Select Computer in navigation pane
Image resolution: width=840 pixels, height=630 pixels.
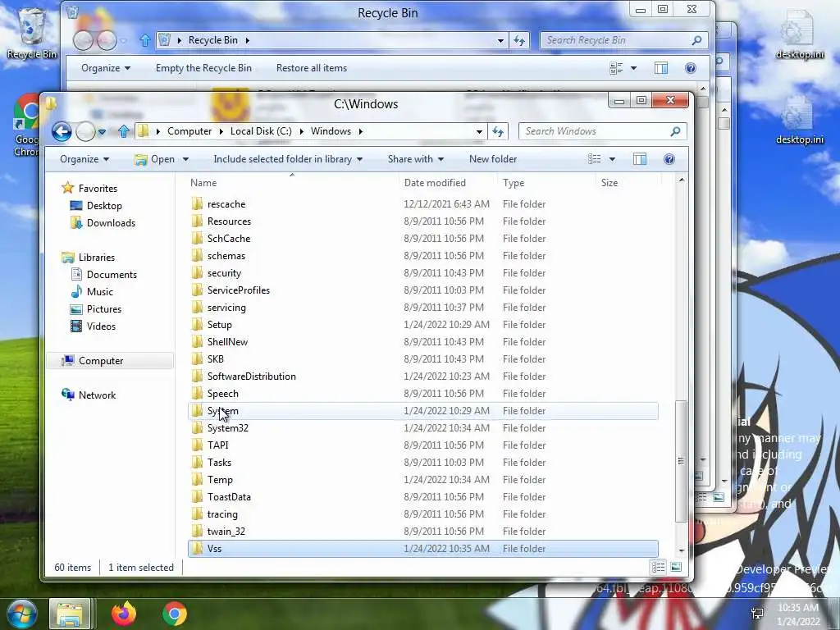tap(101, 361)
